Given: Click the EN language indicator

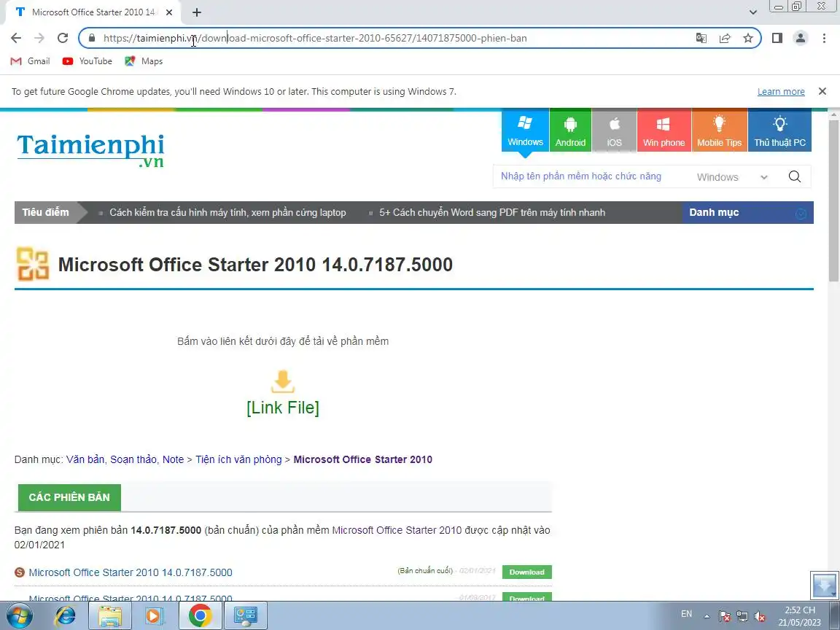Looking at the screenshot, I should coord(686,615).
